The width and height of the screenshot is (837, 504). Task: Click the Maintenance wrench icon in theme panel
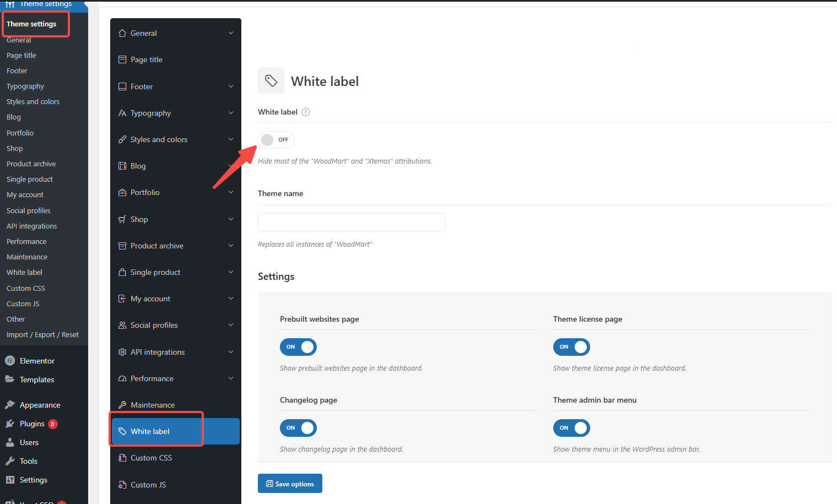(x=122, y=405)
